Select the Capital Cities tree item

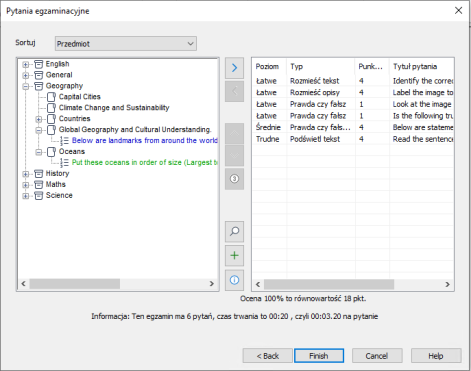click(80, 97)
